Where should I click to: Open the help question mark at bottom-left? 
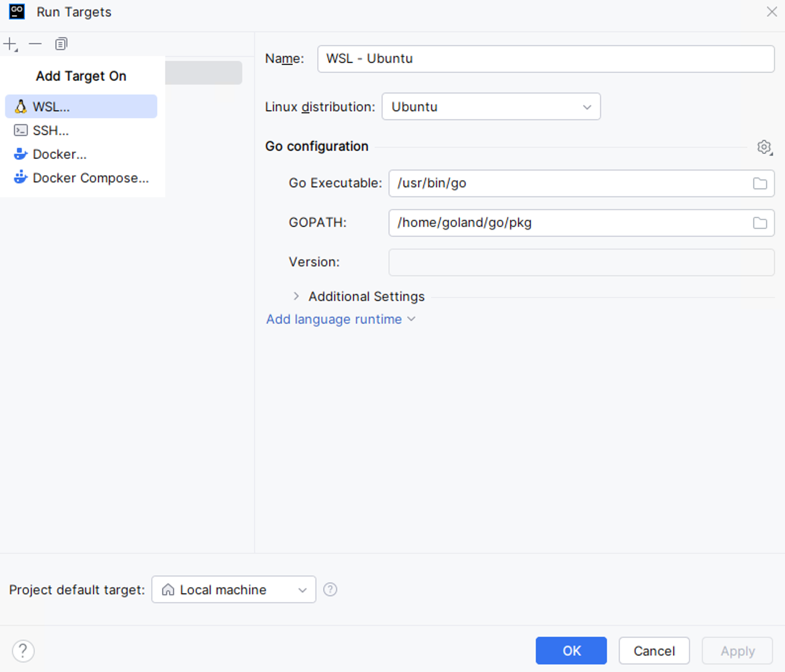[23, 651]
